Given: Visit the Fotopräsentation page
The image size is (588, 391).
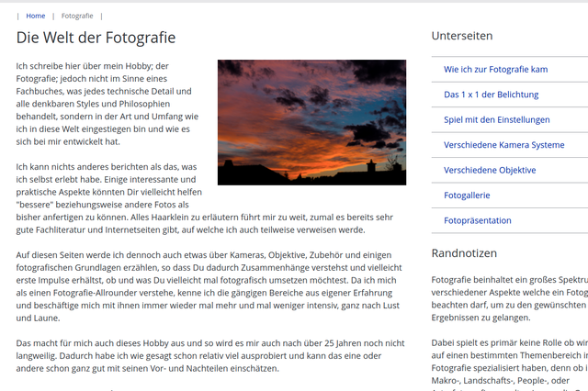Looking at the screenshot, I should point(477,220).
